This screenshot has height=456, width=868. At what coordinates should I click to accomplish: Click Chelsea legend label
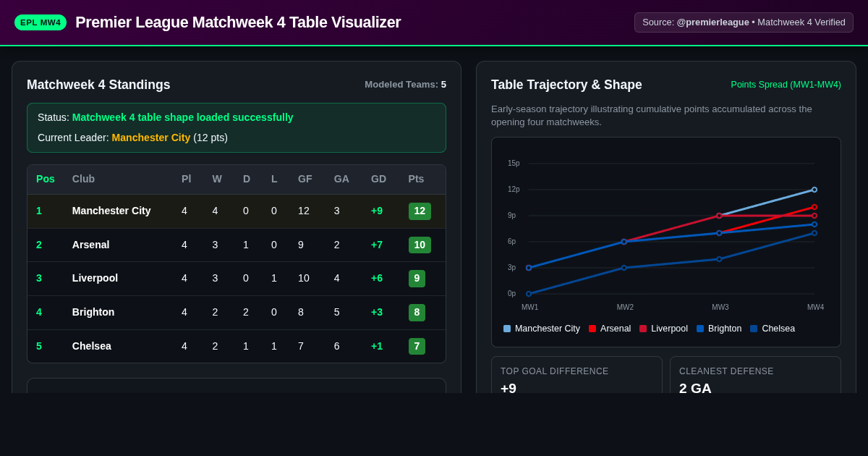click(778, 329)
